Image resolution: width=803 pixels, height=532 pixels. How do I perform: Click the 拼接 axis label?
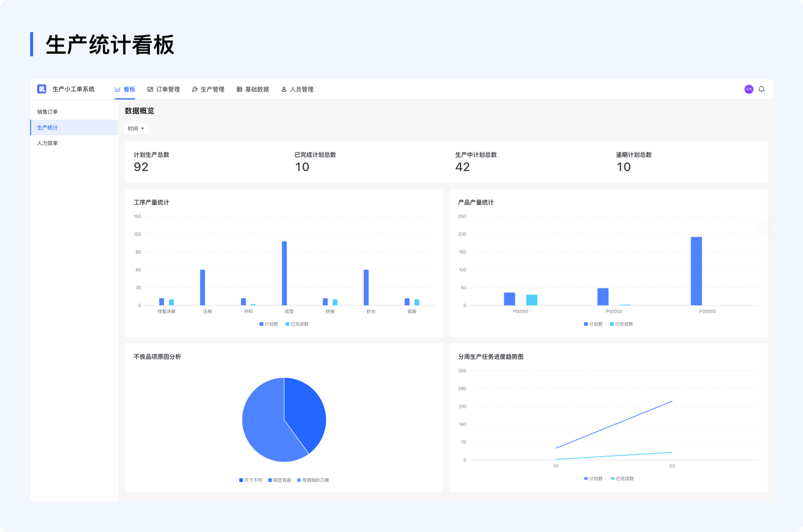pos(330,312)
